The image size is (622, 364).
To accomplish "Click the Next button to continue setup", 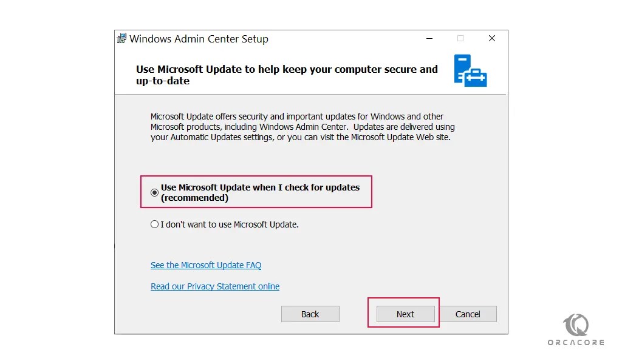I will coord(404,314).
